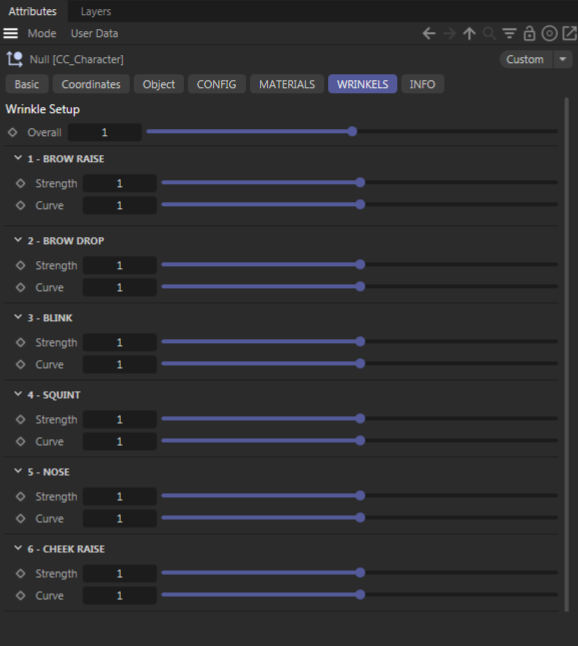The width and height of the screenshot is (578, 646).
Task: Toggle keyframe diamond for Overall
Action: [x=13, y=132]
